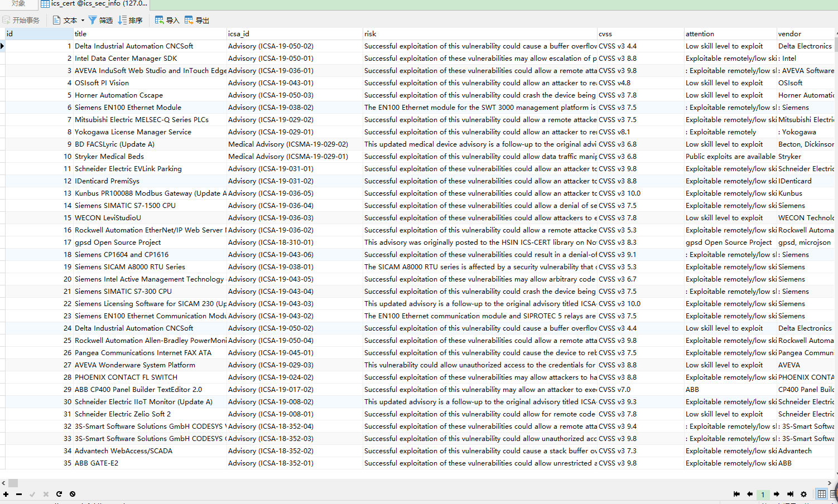Select icsa_id cell 'Advisory (ICSA-19-024-02)'

tap(295, 377)
